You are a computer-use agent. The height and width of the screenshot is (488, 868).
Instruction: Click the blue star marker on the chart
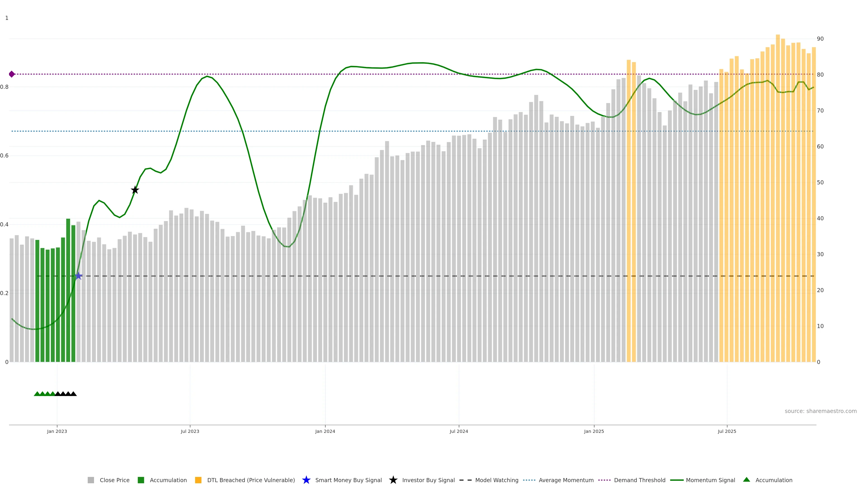click(x=78, y=276)
